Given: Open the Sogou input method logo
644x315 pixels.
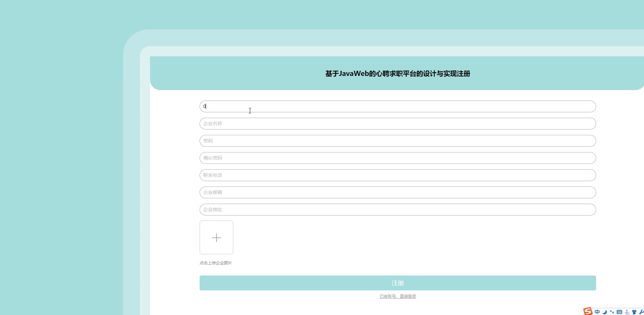Looking at the screenshot, I should coord(588,311).
